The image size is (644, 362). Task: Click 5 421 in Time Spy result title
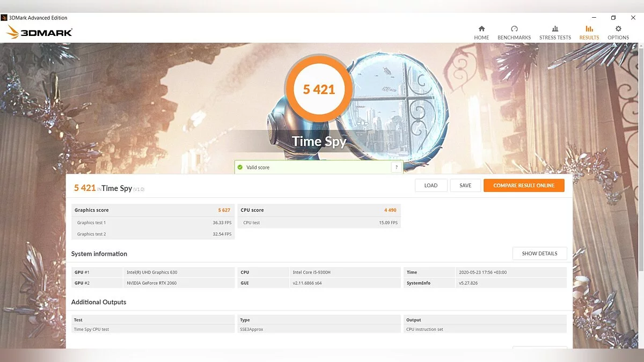pyautogui.click(x=85, y=188)
